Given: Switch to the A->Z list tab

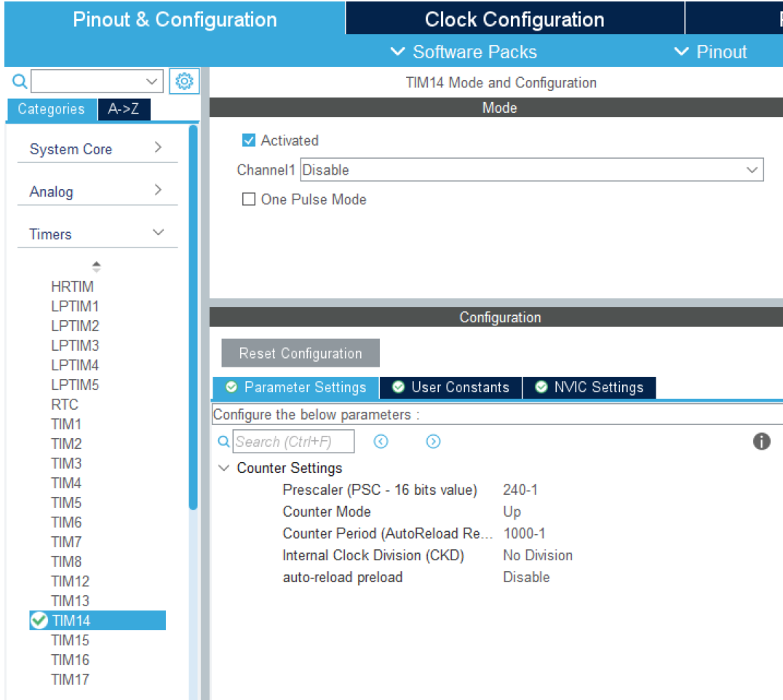Looking at the screenshot, I should pos(124,109).
